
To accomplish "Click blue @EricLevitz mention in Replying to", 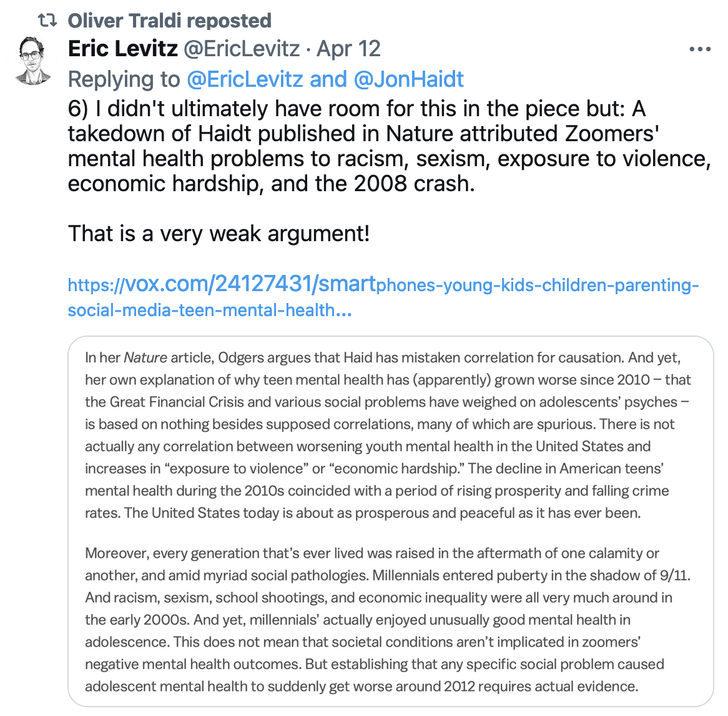I will click(244, 79).
